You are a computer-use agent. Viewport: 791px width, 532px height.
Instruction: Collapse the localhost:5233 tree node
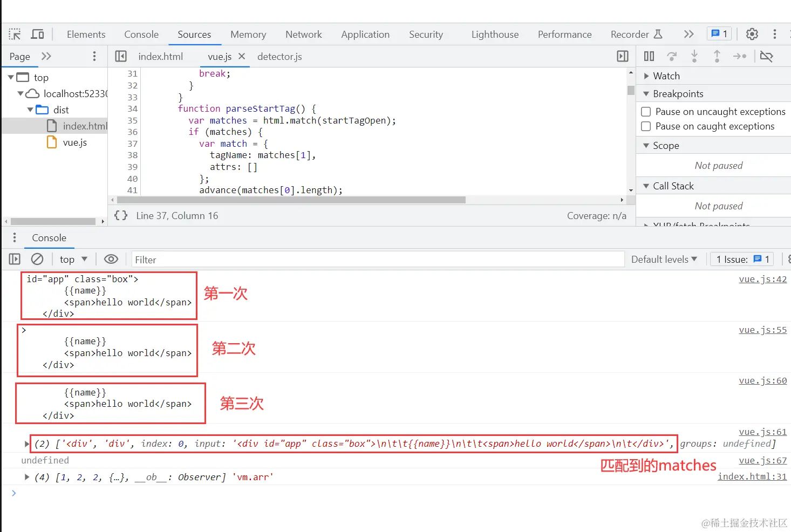tap(21, 93)
